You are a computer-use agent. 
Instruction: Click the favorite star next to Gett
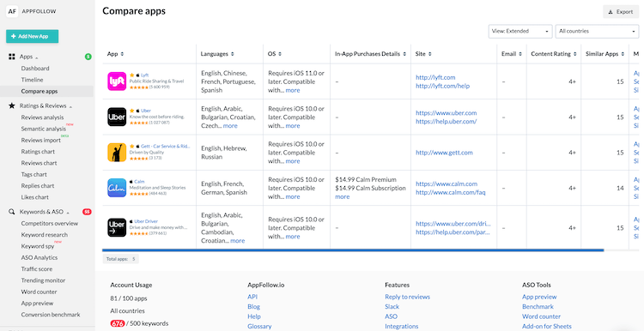[132, 146]
